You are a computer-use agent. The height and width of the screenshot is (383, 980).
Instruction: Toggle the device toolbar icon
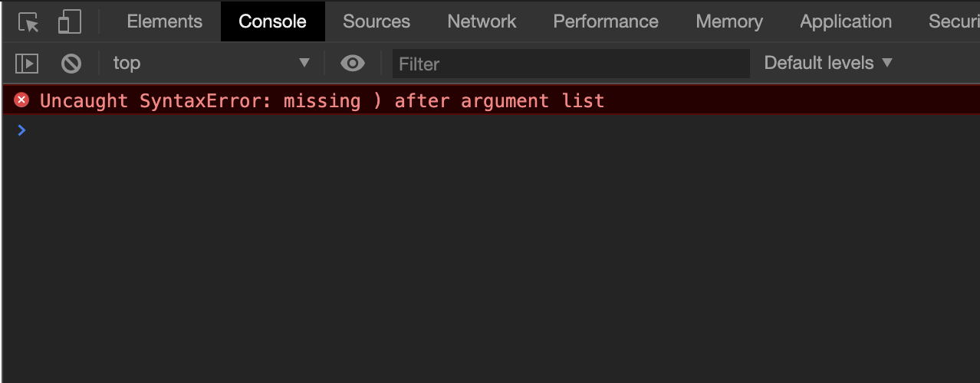point(69,22)
